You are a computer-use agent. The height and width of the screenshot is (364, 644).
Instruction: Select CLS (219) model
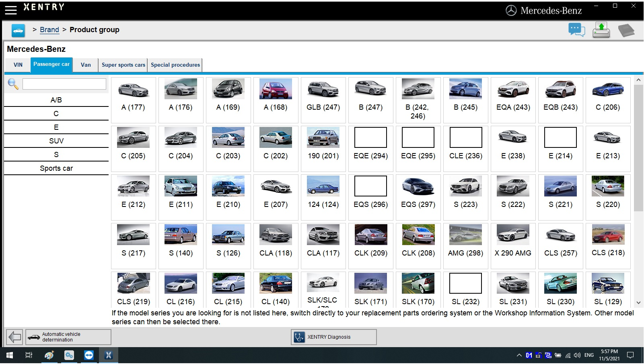tap(134, 290)
